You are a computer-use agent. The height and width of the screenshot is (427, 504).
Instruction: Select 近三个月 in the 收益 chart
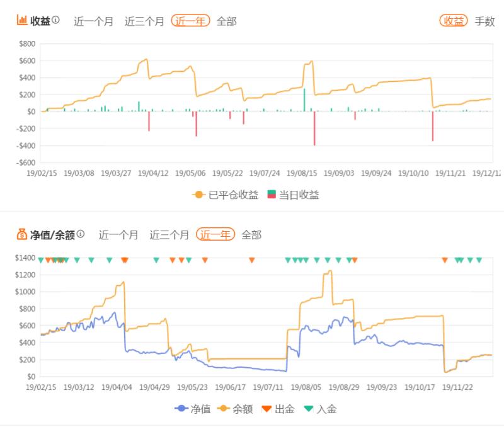[x=144, y=21]
